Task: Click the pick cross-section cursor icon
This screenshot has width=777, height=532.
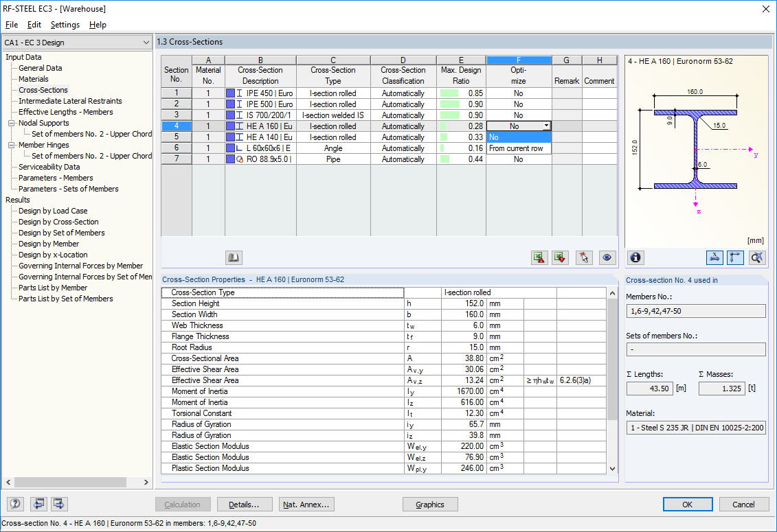Action: coord(584,257)
